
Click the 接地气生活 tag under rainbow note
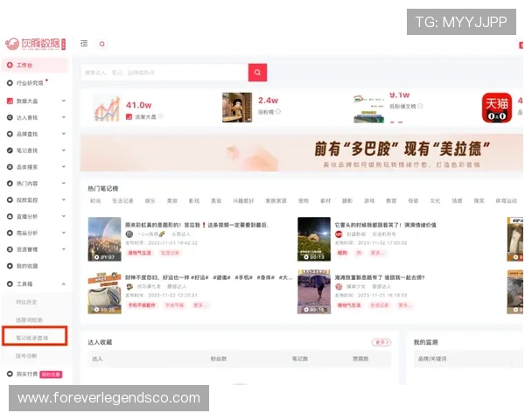140,253
